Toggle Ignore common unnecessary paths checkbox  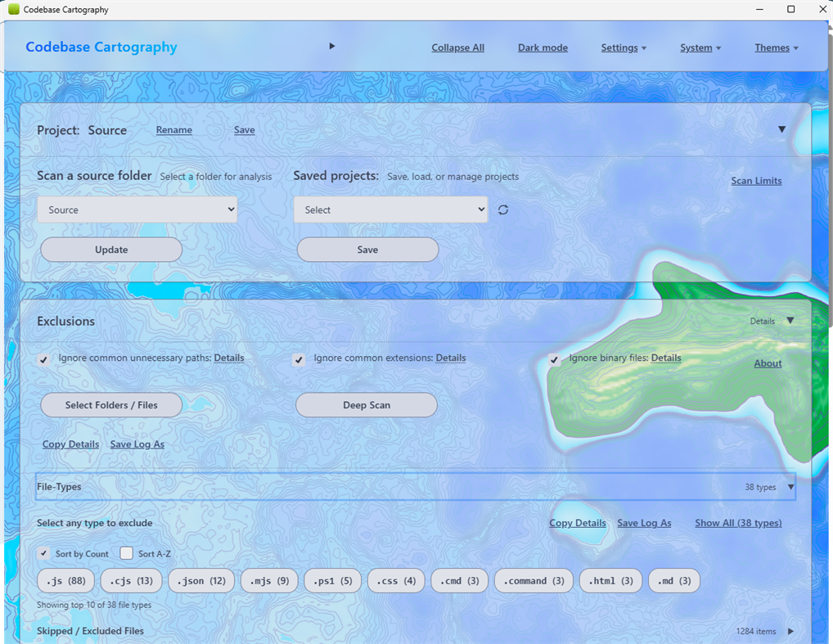pyautogui.click(x=44, y=360)
